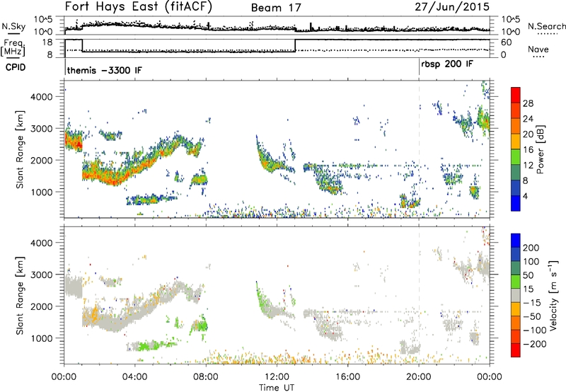Click the "themis -3300 IF" CPID entry
The height and width of the screenshot is (392, 566).
coord(105,70)
